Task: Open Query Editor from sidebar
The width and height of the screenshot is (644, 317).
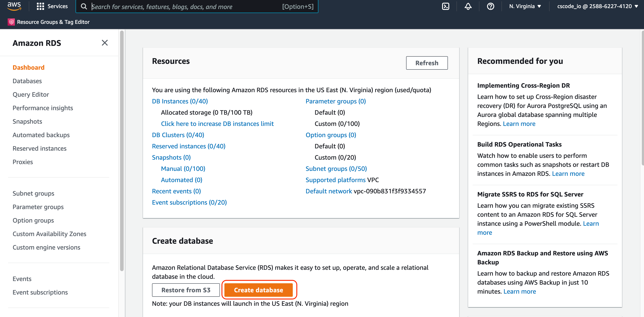Action: coord(31,94)
